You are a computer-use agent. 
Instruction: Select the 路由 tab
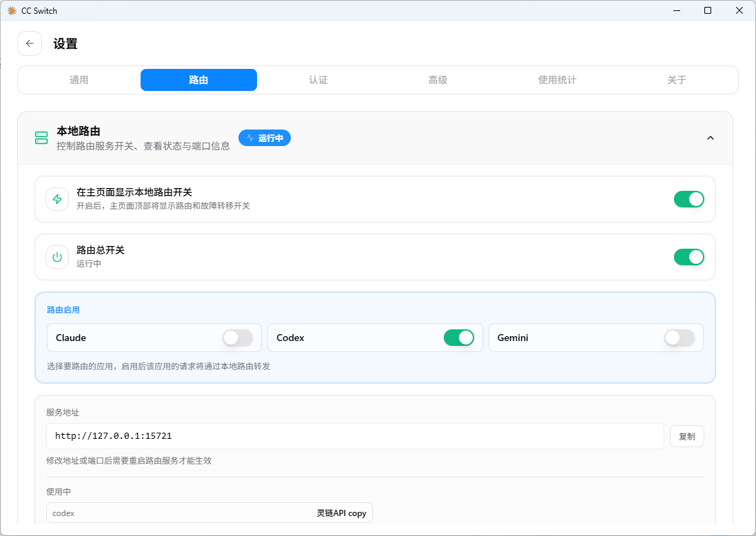tap(198, 80)
